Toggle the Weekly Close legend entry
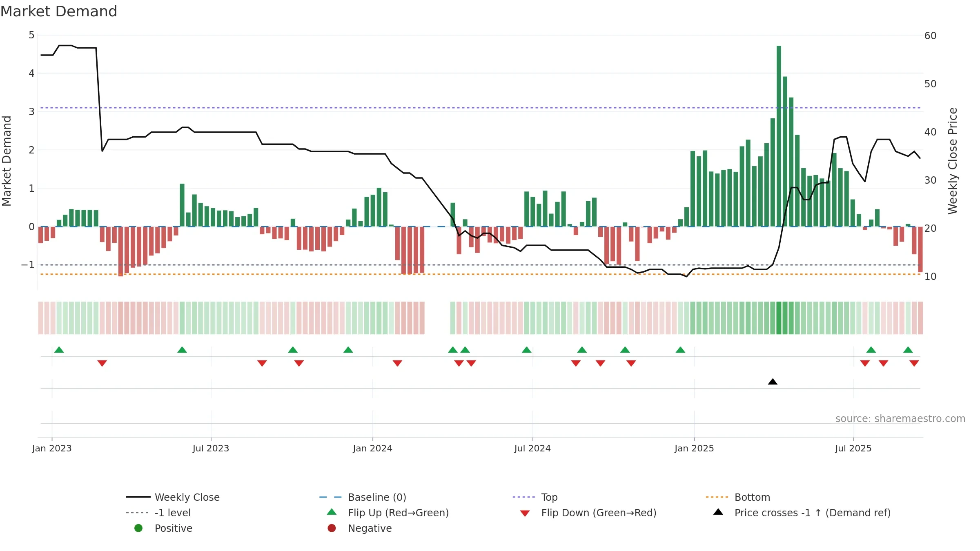Image resolution: width=980 pixels, height=551 pixels. [x=173, y=497]
